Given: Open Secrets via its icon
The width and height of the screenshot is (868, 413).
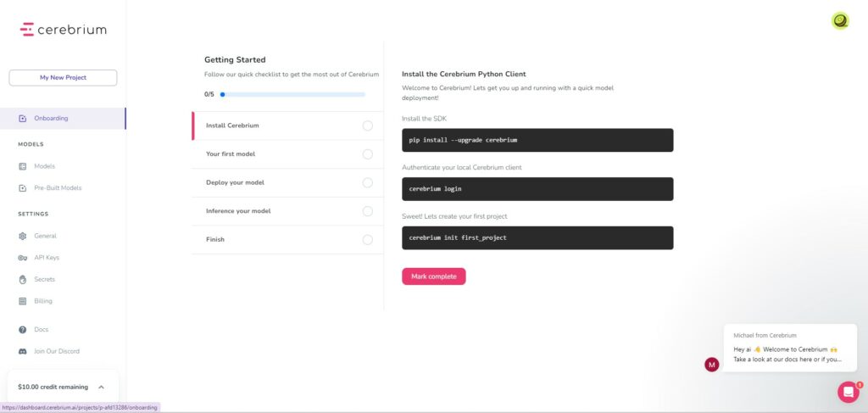Looking at the screenshot, I should [23, 280].
